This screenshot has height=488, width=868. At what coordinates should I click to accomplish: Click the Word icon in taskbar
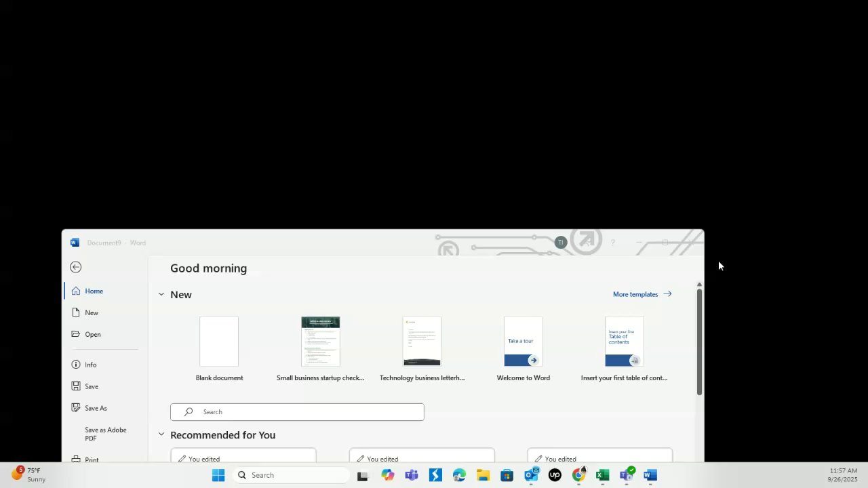tap(650, 475)
